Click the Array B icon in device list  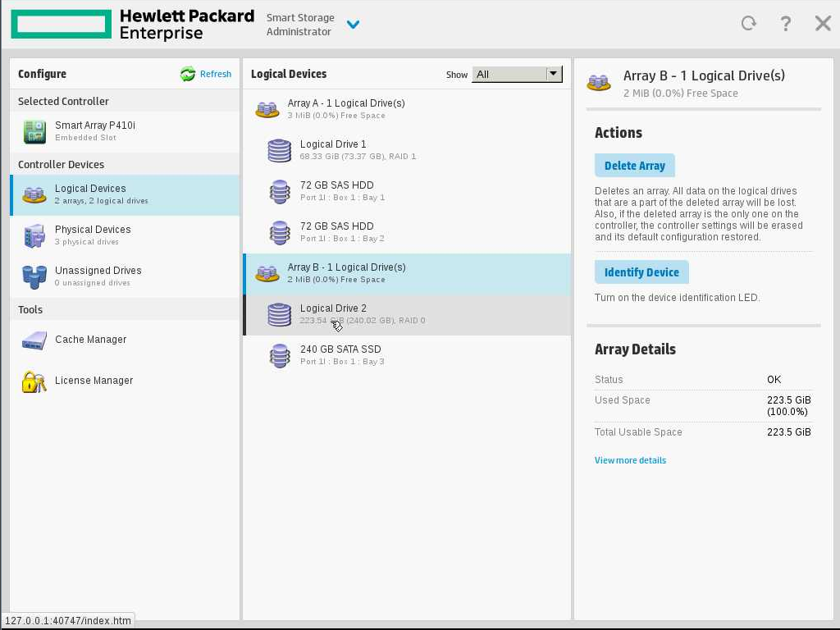[x=267, y=274]
